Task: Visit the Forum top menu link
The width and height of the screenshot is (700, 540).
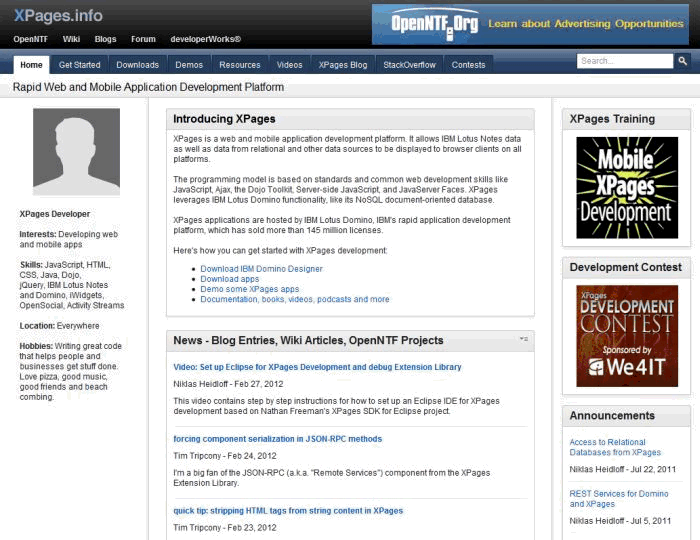Action: (x=143, y=39)
